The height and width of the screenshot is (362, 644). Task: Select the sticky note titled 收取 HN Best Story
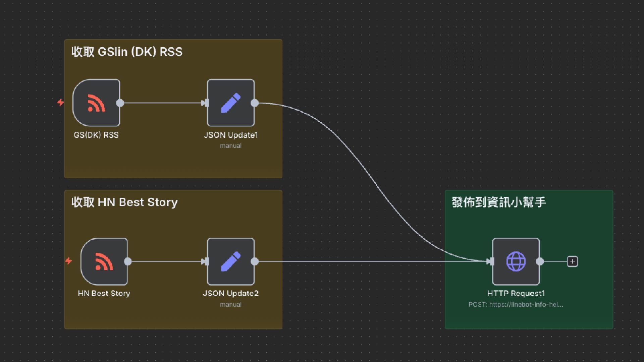coord(124,202)
